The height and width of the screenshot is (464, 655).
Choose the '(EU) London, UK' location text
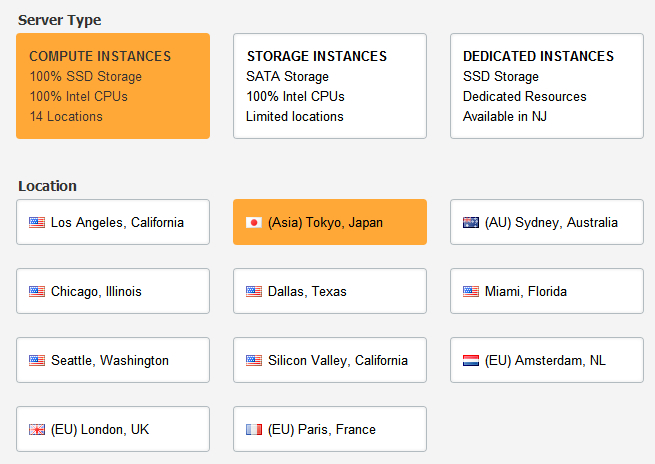click(100, 430)
